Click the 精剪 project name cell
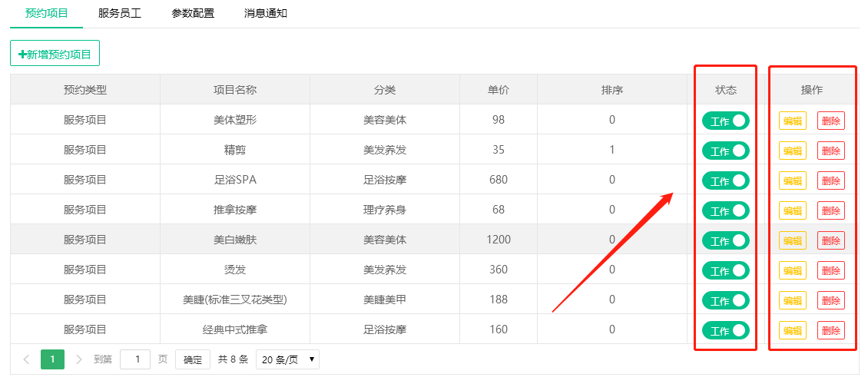868x384 pixels. (235, 150)
